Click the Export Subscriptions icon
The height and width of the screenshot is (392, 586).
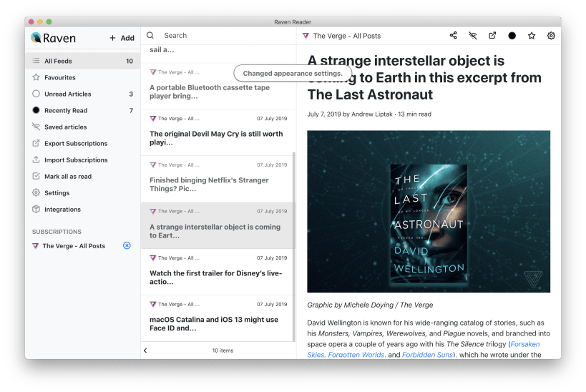point(36,143)
